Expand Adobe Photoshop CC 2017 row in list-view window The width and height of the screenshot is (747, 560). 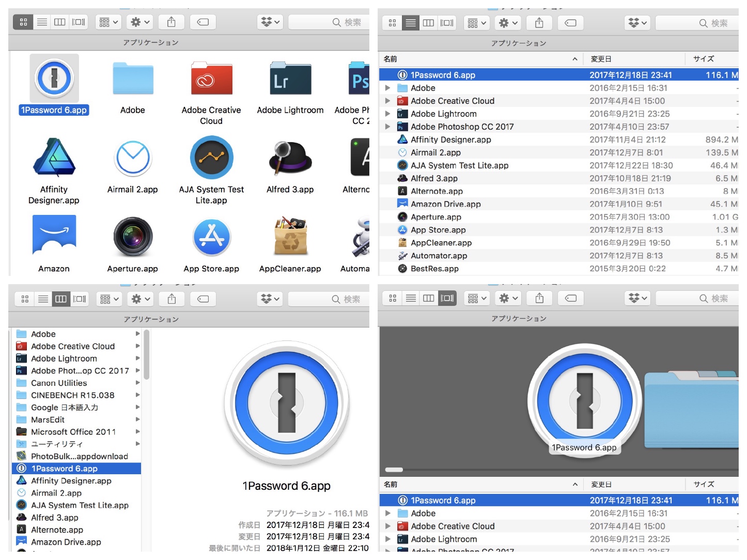tap(387, 127)
